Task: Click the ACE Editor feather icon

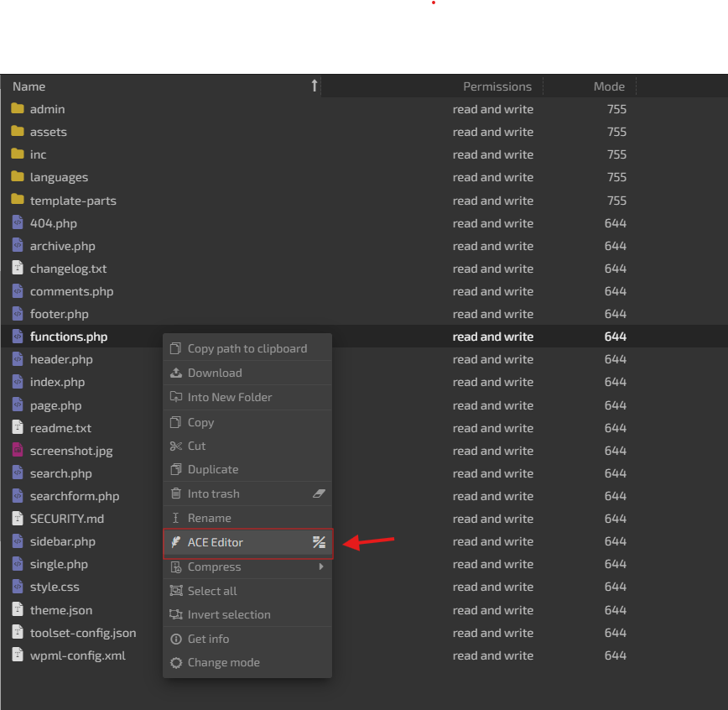Action: coord(176,542)
